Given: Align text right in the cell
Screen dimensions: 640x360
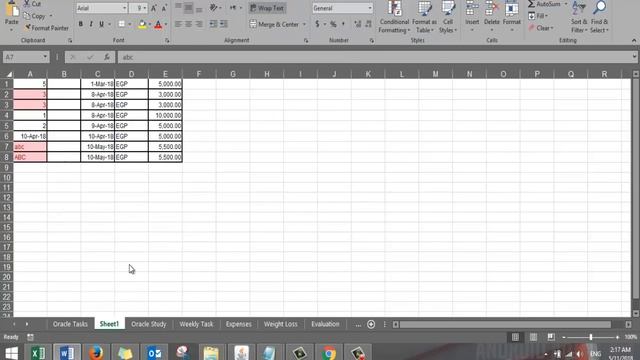Looking at the screenshot, I should tap(199, 24).
